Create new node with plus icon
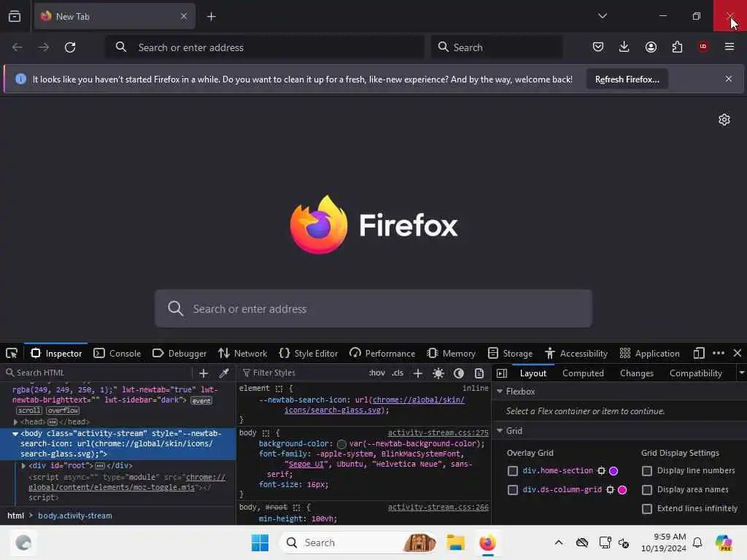This screenshot has height=560, width=747. click(x=204, y=373)
